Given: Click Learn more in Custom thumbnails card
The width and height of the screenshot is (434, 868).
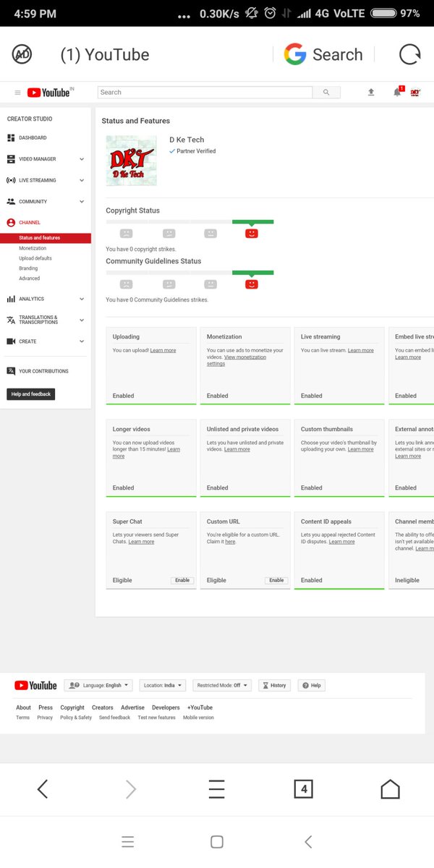Looking at the screenshot, I should [x=360, y=449].
